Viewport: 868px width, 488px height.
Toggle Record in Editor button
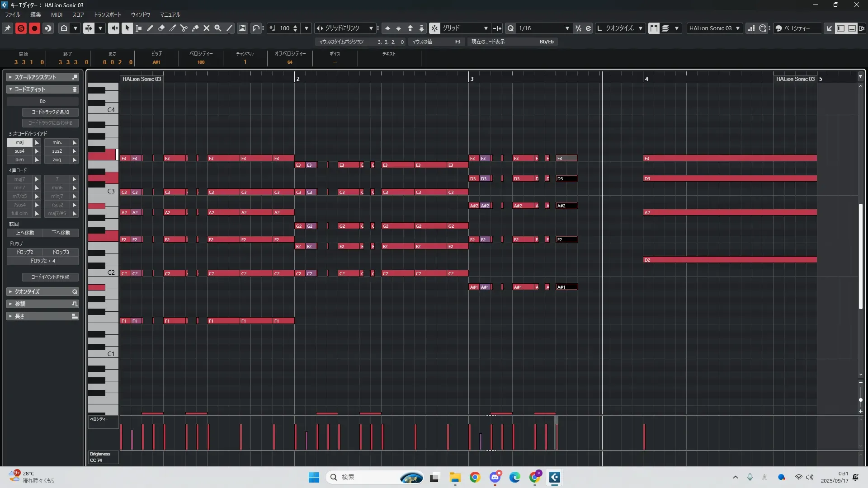34,28
